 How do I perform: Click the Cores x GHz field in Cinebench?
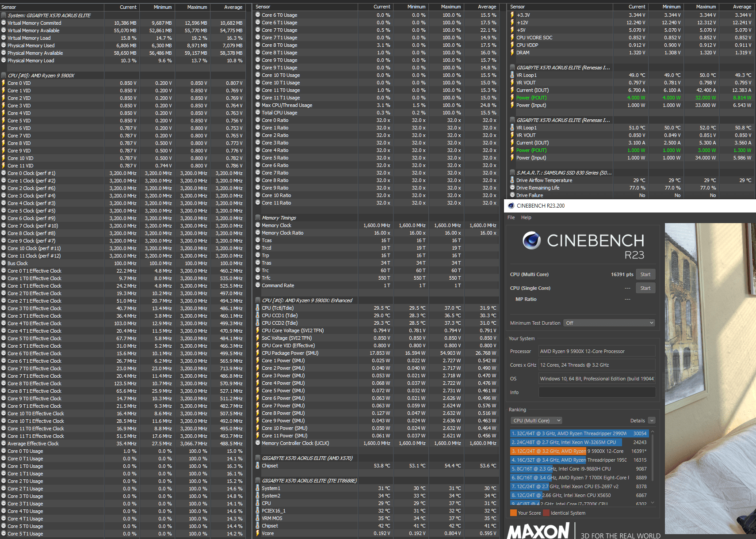pos(597,365)
